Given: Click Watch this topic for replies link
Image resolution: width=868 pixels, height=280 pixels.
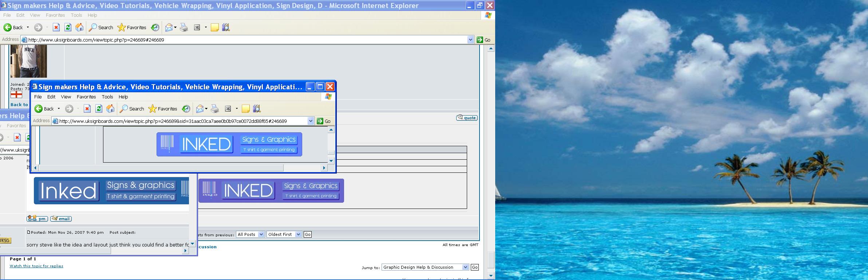Looking at the screenshot, I should 36,266.
